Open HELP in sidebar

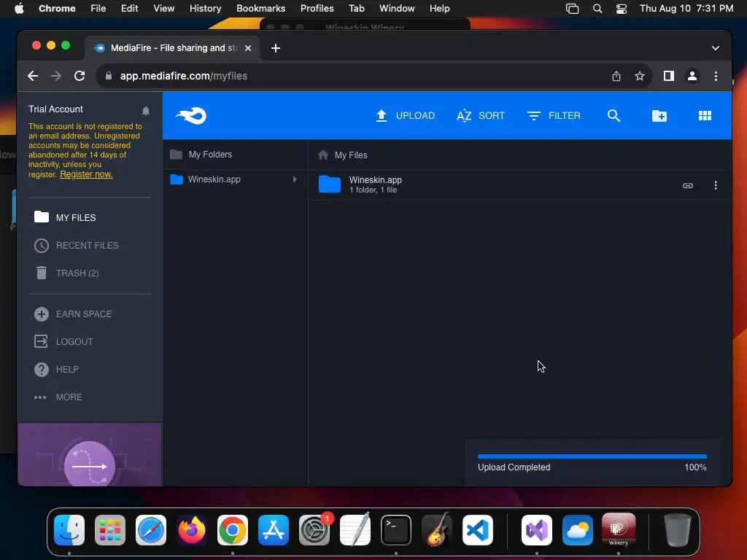pos(56,370)
